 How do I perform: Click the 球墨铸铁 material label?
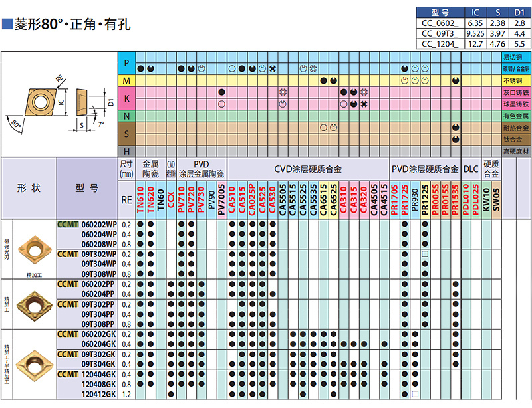[x=516, y=104]
